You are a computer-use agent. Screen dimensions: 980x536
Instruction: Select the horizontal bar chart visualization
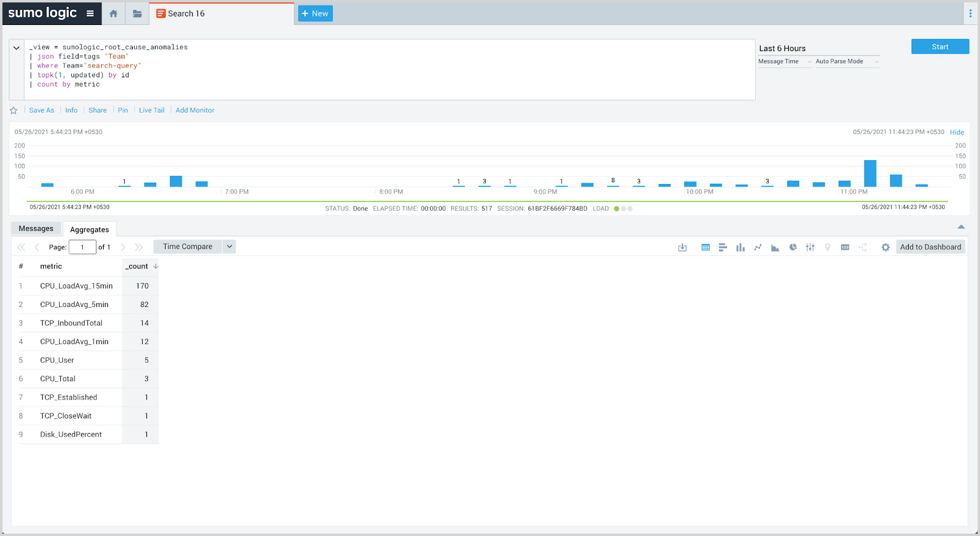pos(723,247)
